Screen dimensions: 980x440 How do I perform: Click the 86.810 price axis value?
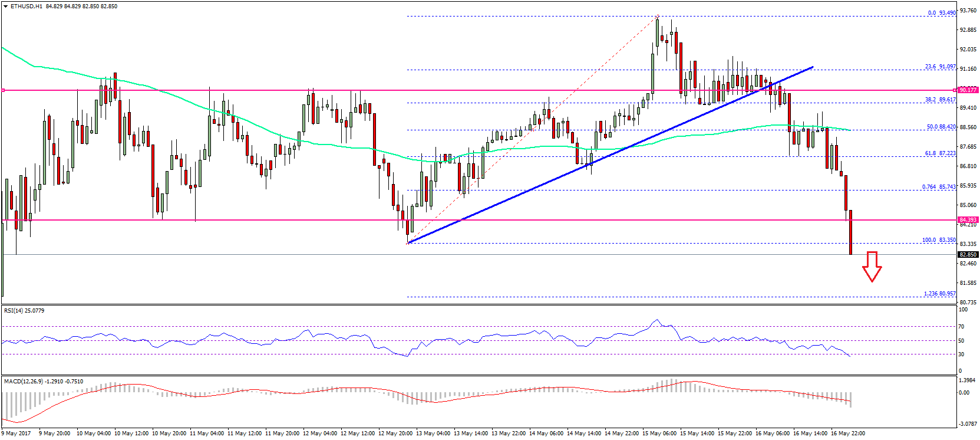968,166
